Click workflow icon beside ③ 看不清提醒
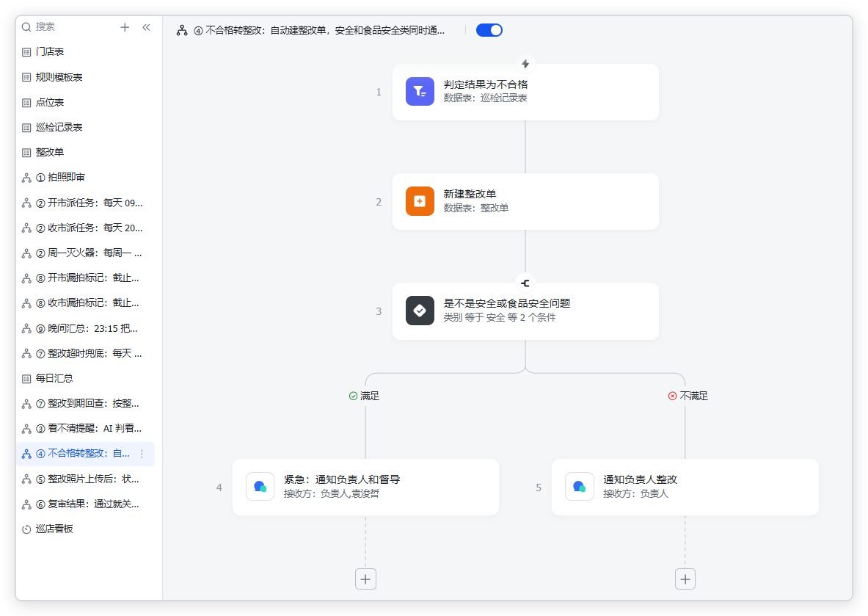The image size is (868, 616). [x=26, y=429]
